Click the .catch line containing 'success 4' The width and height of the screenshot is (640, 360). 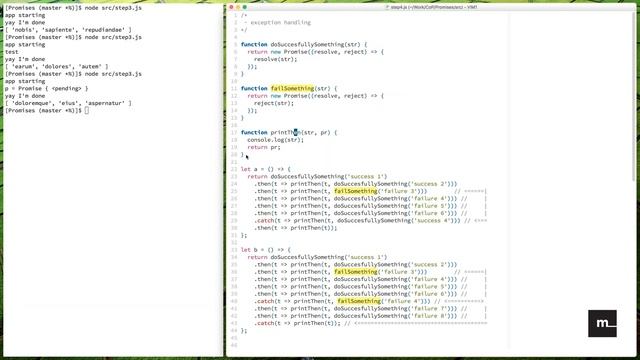click(x=370, y=221)
